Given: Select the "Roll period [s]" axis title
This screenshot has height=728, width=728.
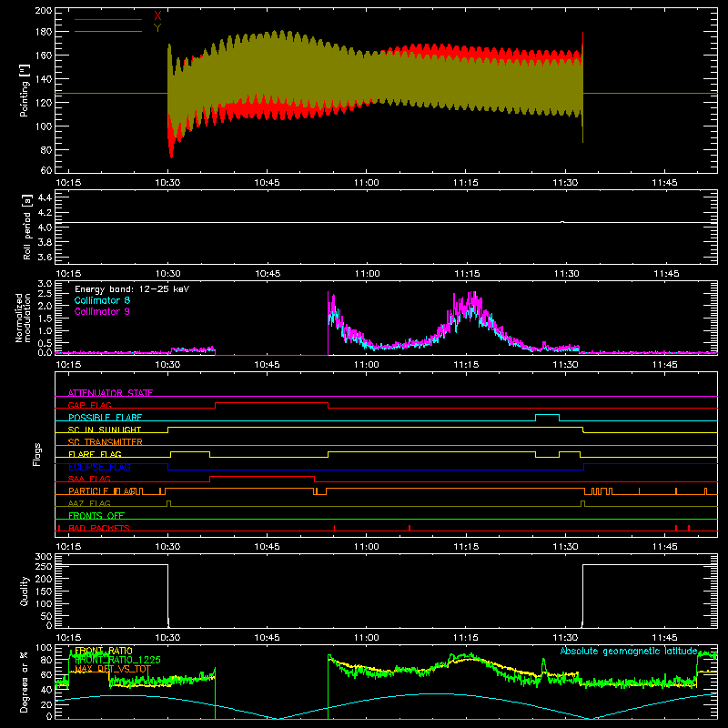Looking at the screenshot, I should pyautogui.click(x=27, y=227).
